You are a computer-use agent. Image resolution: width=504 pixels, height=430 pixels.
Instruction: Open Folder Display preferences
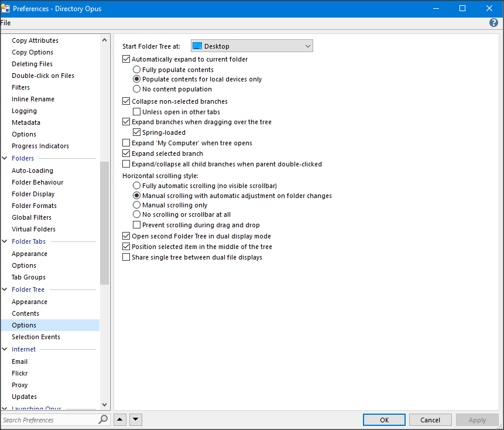coord(33,194)
